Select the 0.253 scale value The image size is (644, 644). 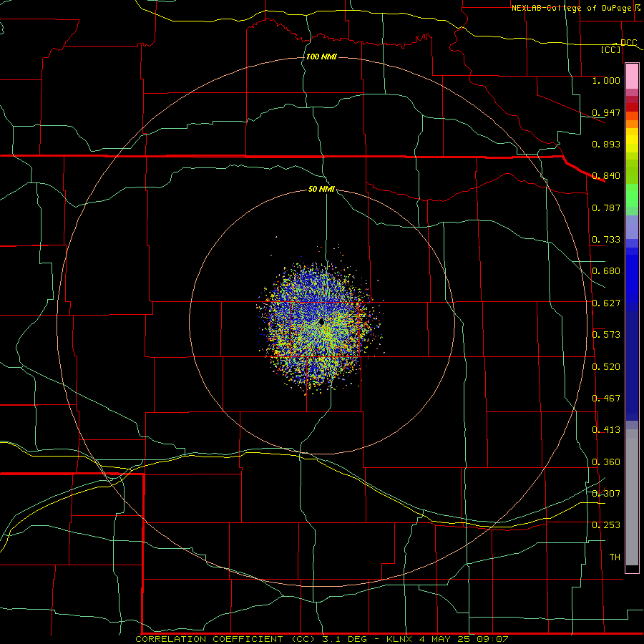[x=606, y=525]
